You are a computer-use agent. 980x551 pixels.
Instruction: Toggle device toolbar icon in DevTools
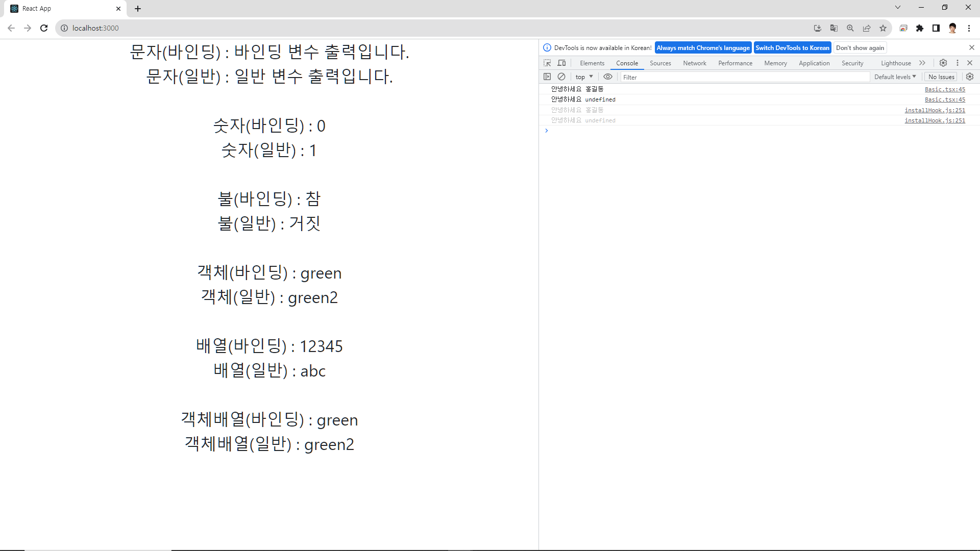coord(561,63)
